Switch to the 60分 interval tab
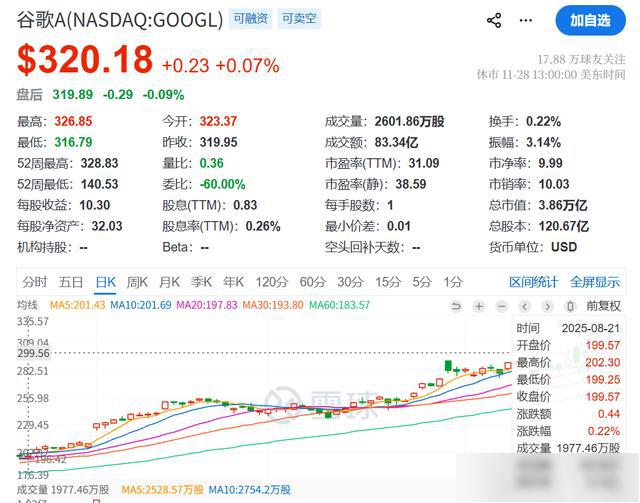This screenshot has height=503, width=640. coord(313,282)
